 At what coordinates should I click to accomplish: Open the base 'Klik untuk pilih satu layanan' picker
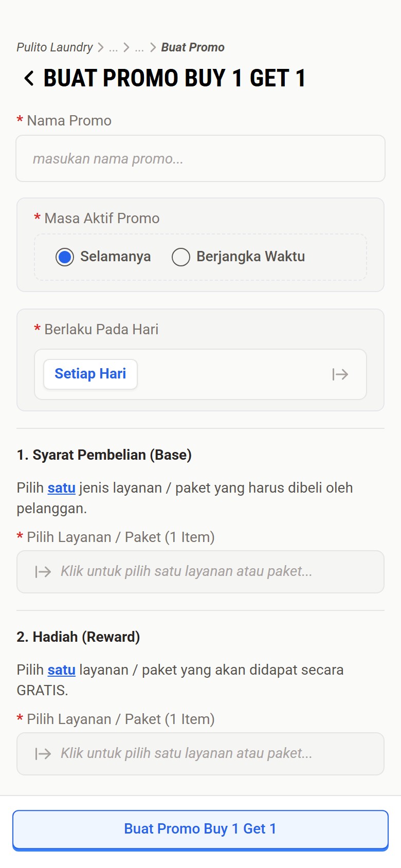coord(200,571)
